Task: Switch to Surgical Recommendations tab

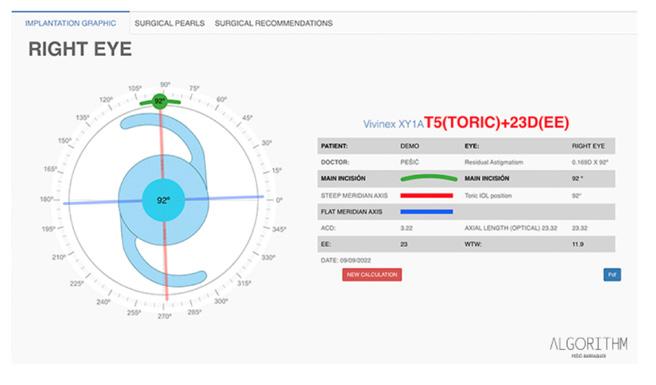Action: tap(274, 23)
